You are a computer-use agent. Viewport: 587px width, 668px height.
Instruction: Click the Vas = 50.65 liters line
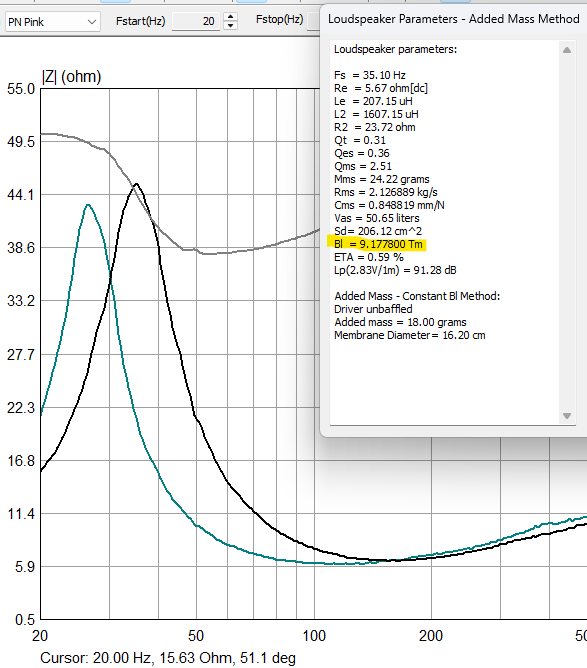377,218
